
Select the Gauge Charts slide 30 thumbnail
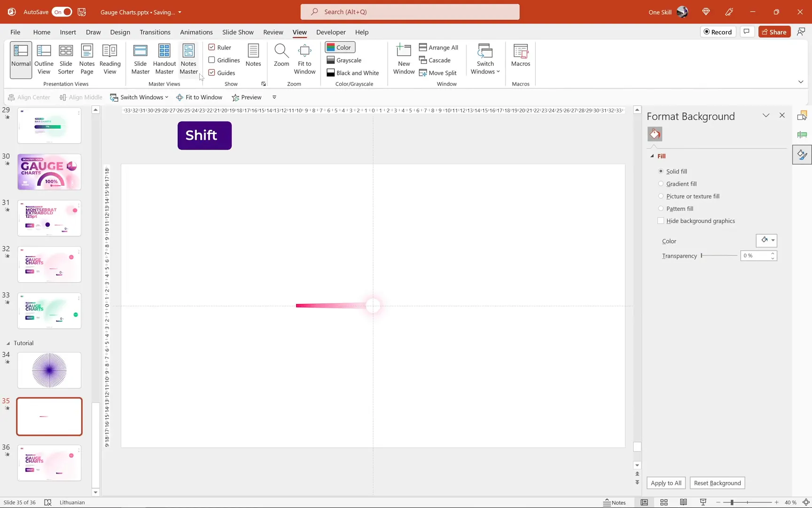coord(49,172)
